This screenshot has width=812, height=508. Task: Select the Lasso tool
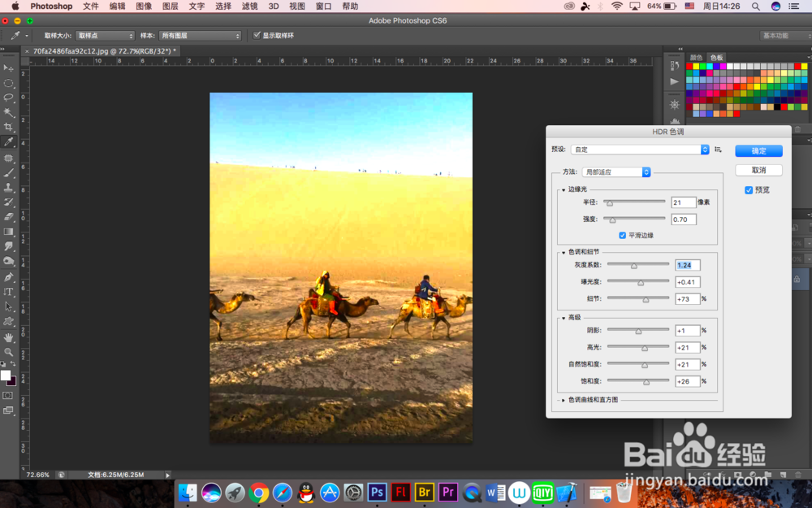8,98
